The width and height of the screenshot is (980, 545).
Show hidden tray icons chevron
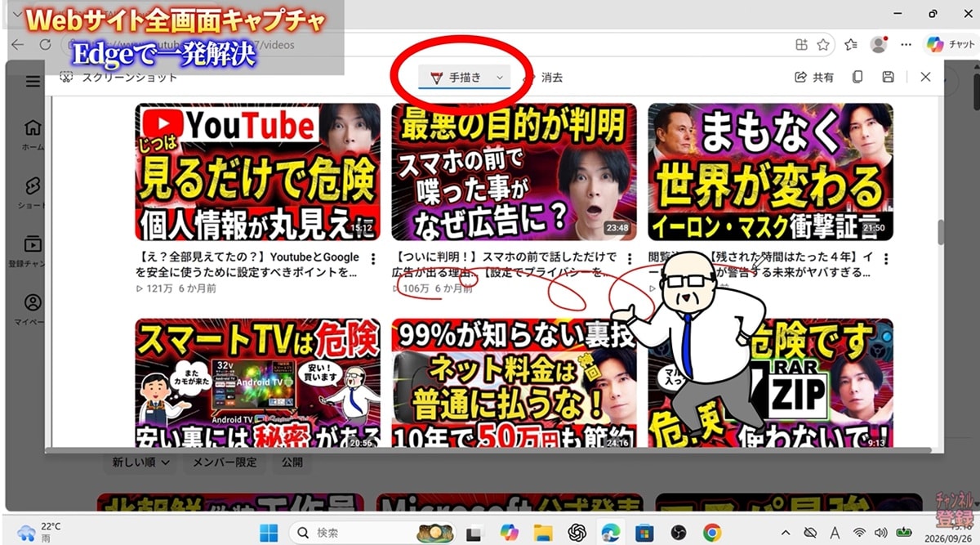(x=786, y=533)
